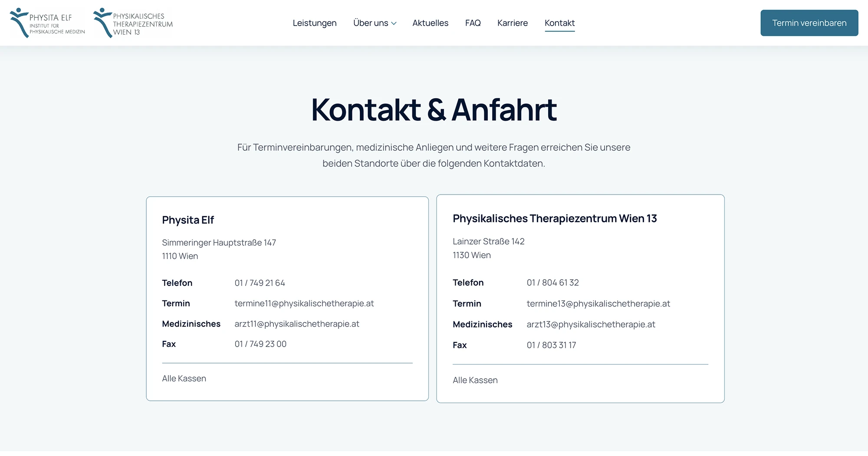This screenshot has height=456, width=868.
Task: Click the Physita Elf logo
Action: point(47,23)
